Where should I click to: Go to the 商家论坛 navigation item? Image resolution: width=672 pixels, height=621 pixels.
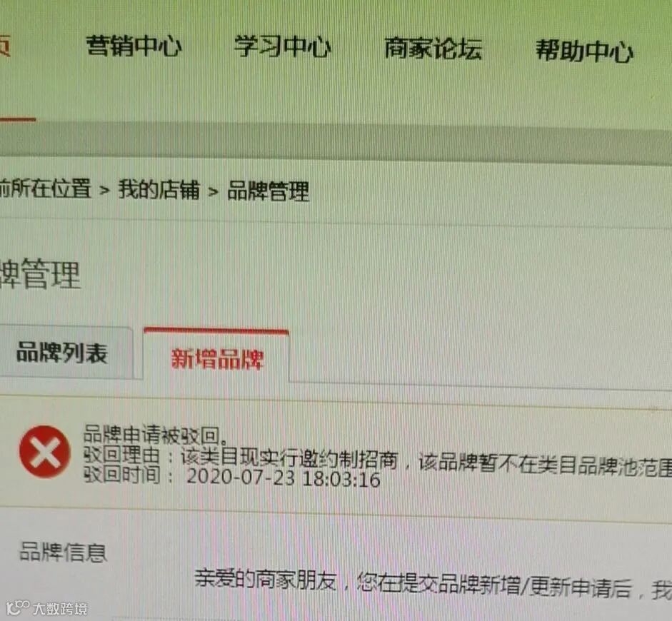coord(433,48)
